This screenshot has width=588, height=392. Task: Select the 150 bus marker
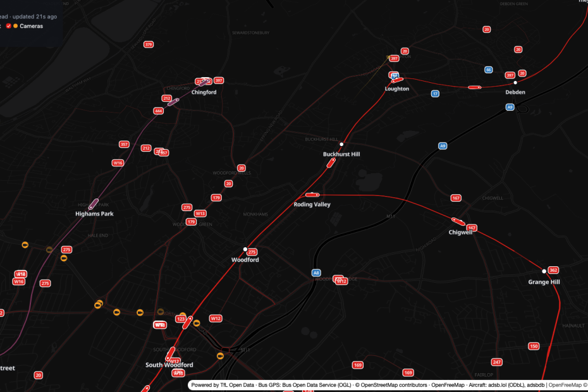[534, 346]
